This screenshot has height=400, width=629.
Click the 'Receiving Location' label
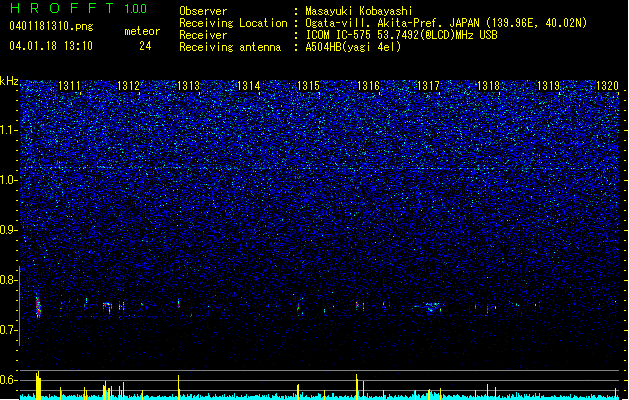[x=233, y=23]
